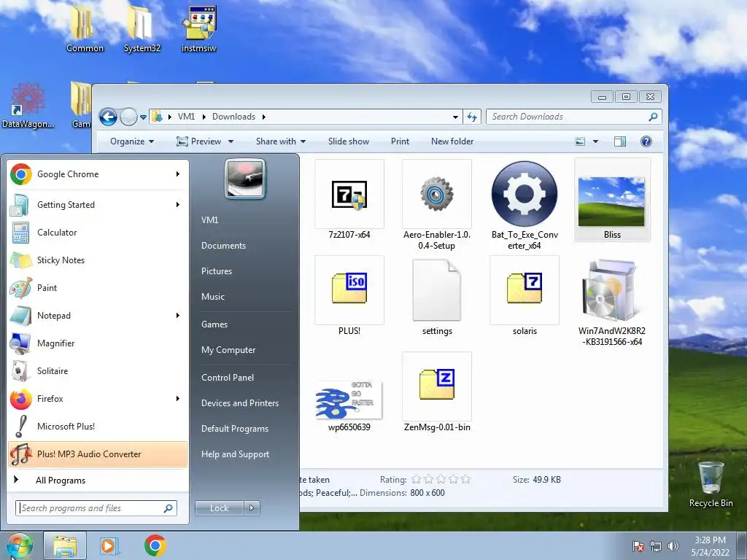
Task: Select Aero-Enabler-1.0.0.4-Setup file
Action: point(437,205)
